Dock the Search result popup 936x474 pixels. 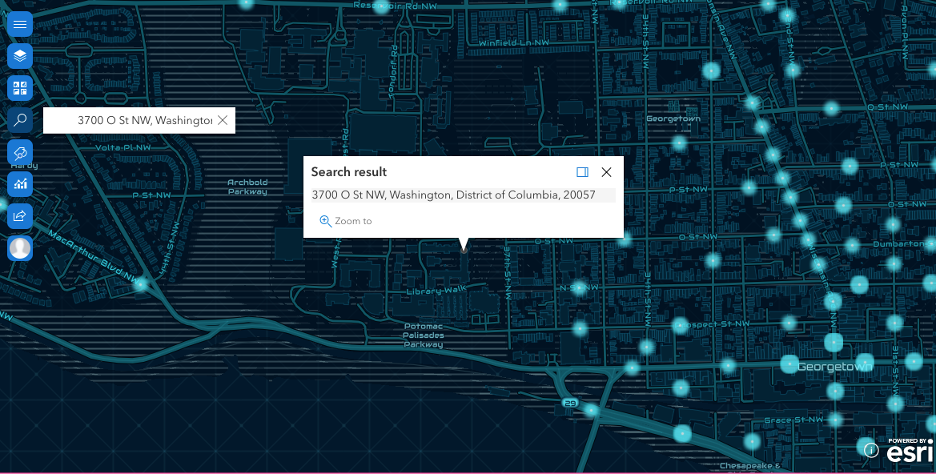point(582,172)
